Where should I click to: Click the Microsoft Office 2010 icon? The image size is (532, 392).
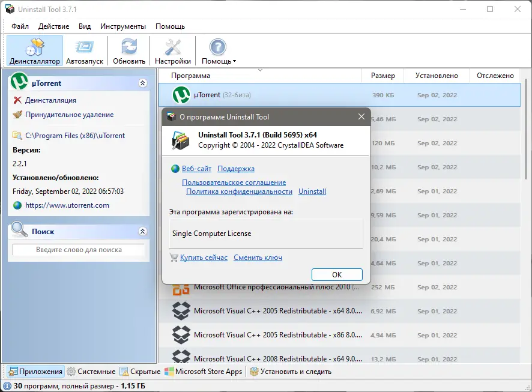pyautogui.click(x=181, y=290)
